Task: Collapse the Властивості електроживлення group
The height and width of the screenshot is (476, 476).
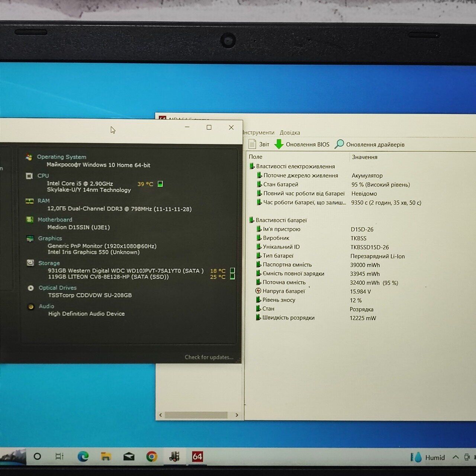Action: [x=252, y=166]
